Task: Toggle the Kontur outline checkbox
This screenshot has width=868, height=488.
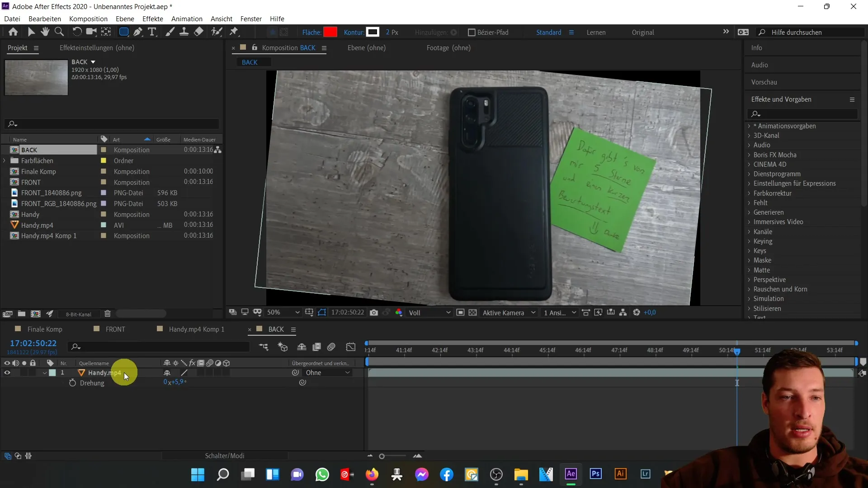Action: coord(373,32)
